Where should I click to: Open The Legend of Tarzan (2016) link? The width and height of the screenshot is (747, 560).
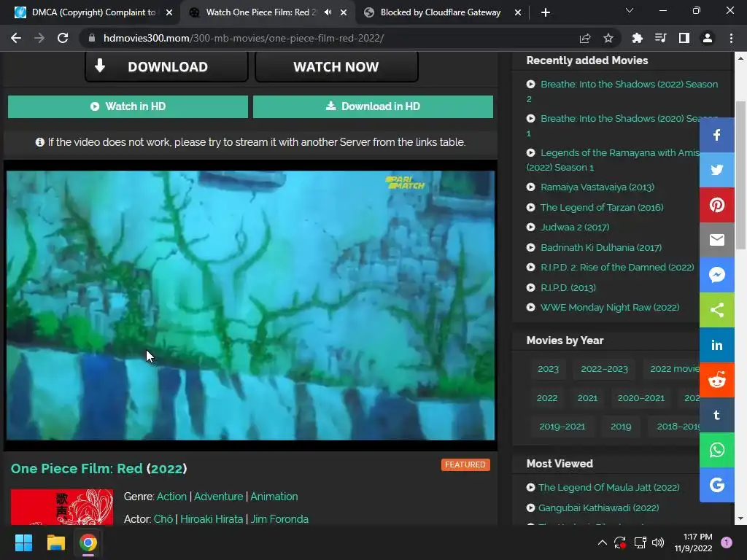[602, 208]
